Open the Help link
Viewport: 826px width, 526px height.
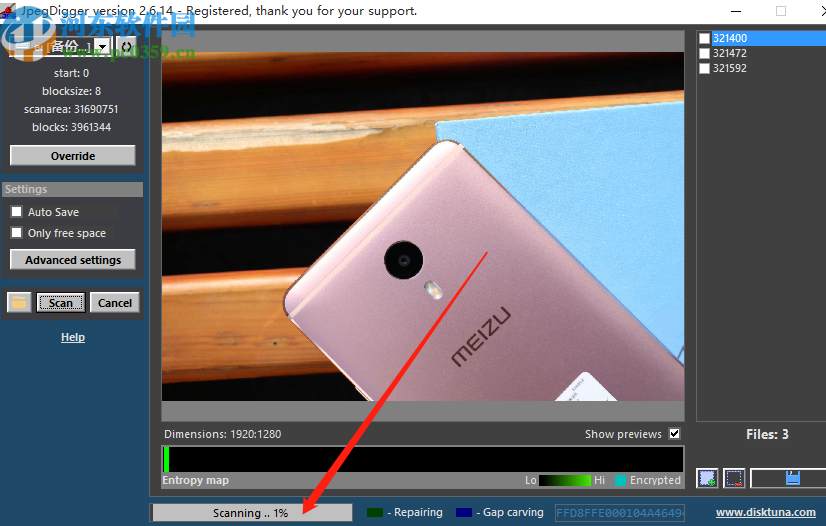pos(73,337)
